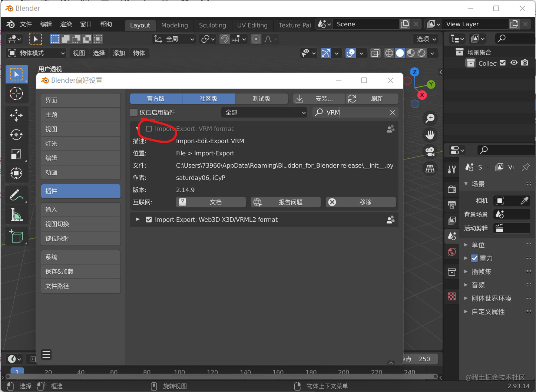Click the end frame 250 slider

pyautogui.click(x=424, y=359)
